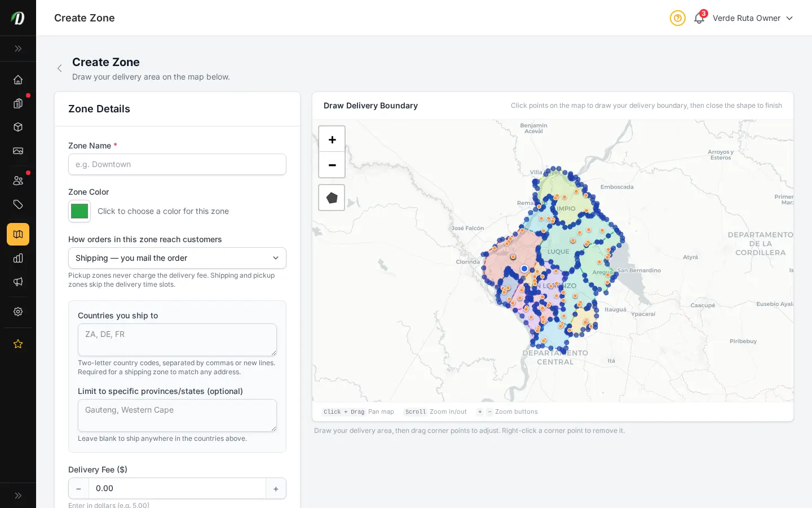Open the discount tag icon

(18, 204)
